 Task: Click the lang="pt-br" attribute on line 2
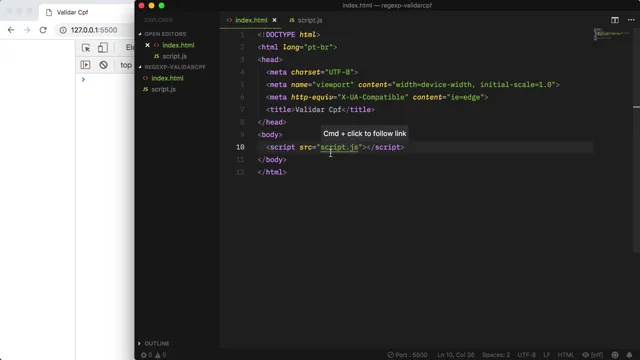tap(308, 47)
